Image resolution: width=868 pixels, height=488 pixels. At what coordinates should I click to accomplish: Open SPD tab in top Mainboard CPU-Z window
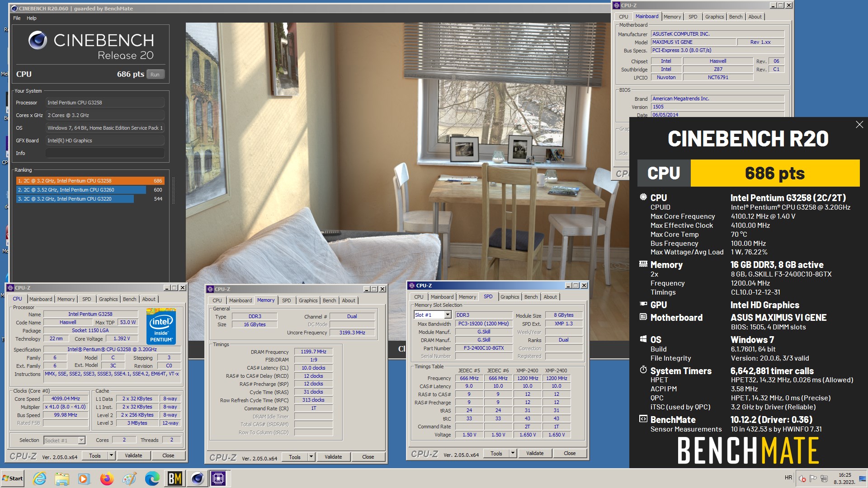pos(693,17)
